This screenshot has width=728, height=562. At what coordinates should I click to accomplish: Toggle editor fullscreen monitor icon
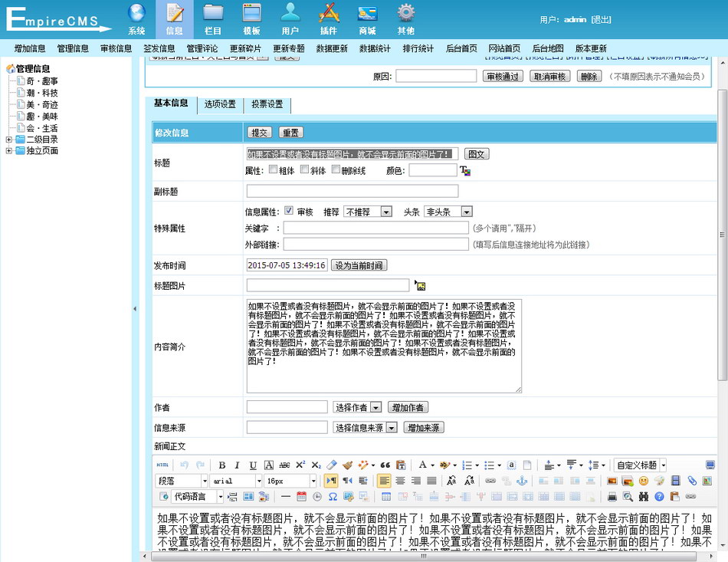point(710,465)
